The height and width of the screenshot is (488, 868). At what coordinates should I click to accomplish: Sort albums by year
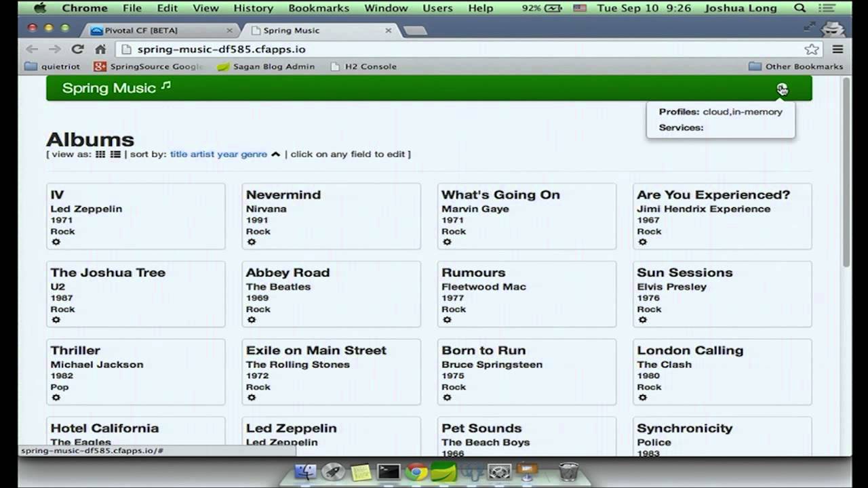click(x=228, y=154)
